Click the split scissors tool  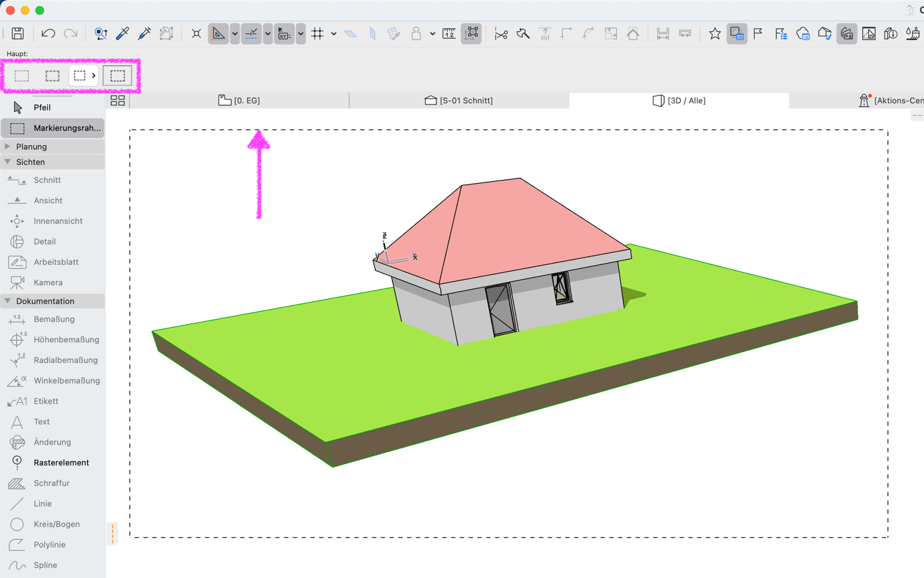pyautogui.click(x=502, y=33)
